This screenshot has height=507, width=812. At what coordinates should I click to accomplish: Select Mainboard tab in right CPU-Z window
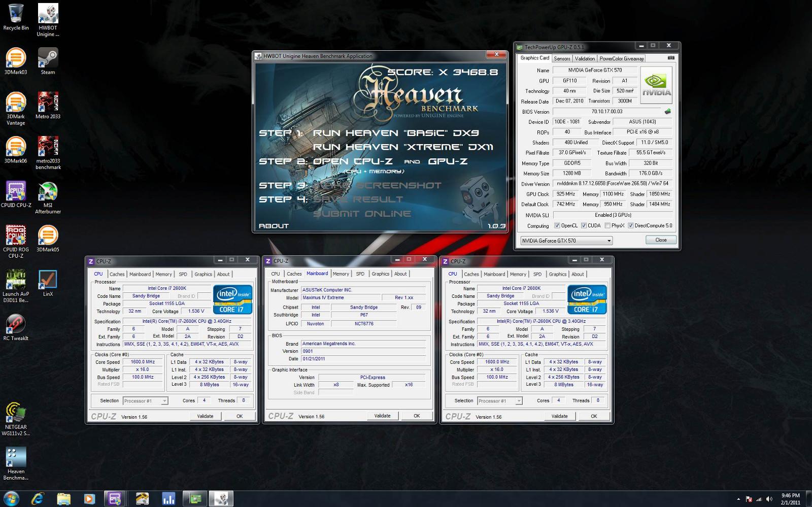tap(494, 275)
